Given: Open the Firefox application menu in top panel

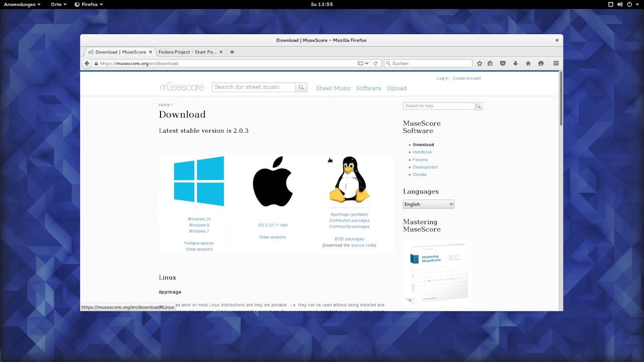Looking at the screenshot, I should [89, 4].
